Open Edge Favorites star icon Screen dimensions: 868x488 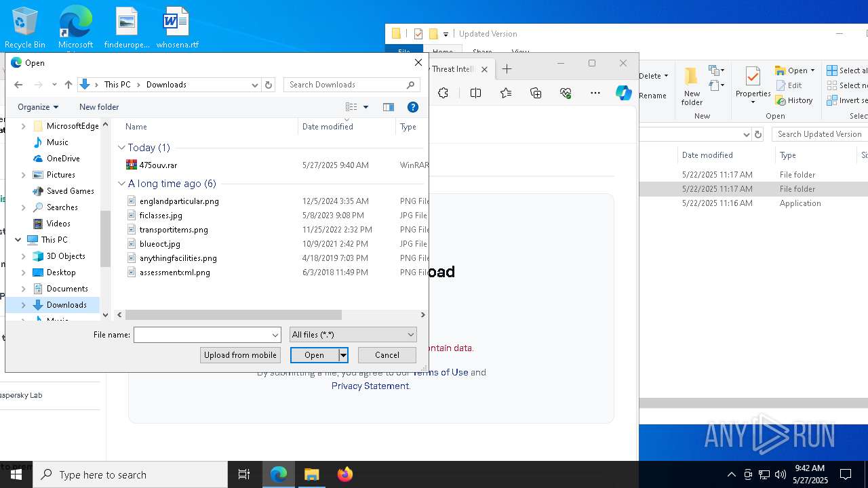click(506, 93)
